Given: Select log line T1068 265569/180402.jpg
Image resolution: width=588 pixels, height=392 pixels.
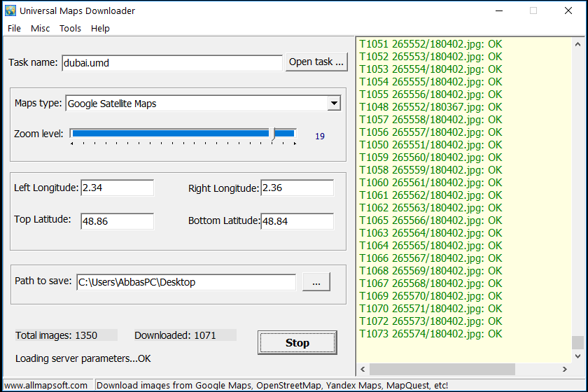Looking at the screenshot, I should click(430, 271).
